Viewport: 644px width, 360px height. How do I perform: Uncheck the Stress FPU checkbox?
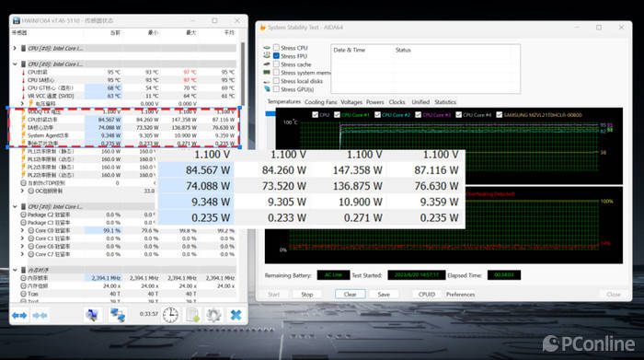pos(276,56)
